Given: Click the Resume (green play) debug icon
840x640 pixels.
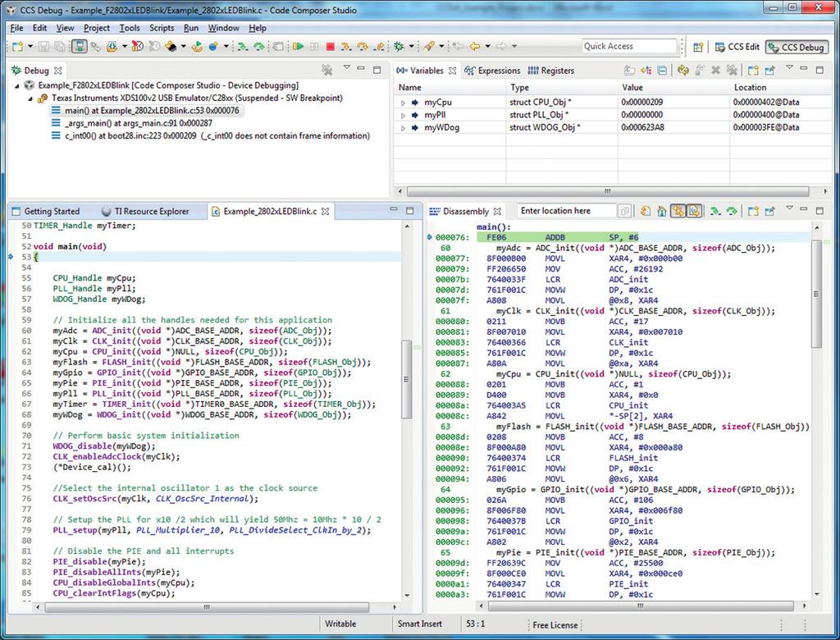Looking at the screenshot, I should pyautogui.click(x=299, y=47).
